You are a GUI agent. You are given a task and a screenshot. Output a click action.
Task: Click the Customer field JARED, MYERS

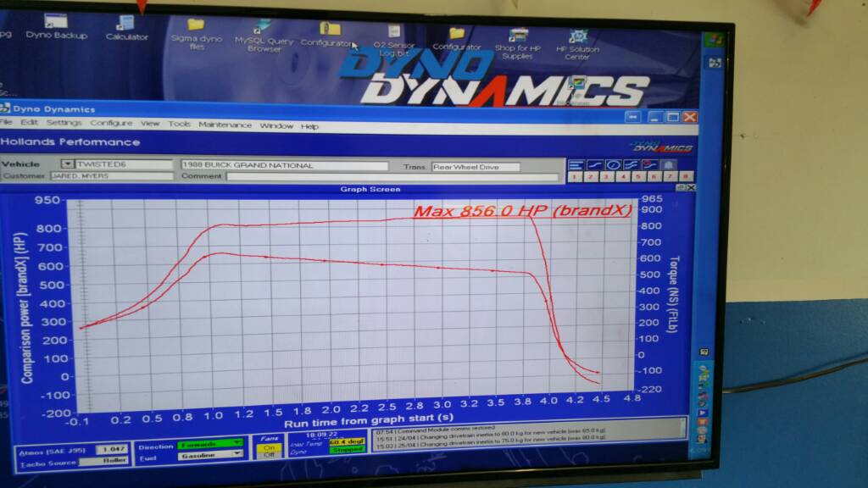[111, 176]
